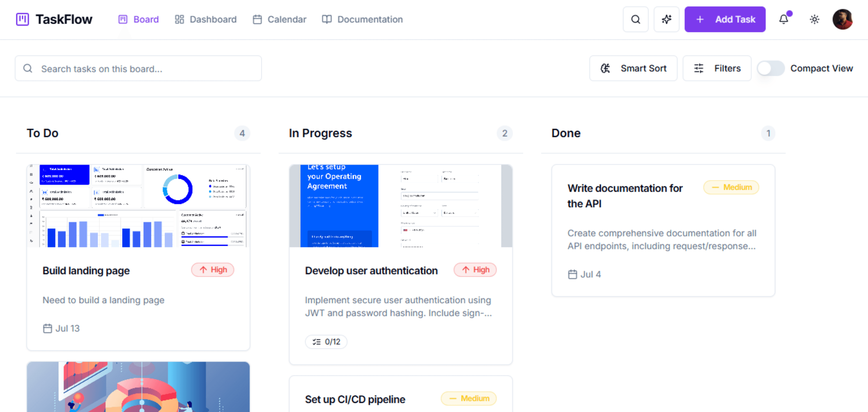Viewport: 868px width, 412px height.
Task: Click Medium badge on API documentation card
Action: (731, 187)
